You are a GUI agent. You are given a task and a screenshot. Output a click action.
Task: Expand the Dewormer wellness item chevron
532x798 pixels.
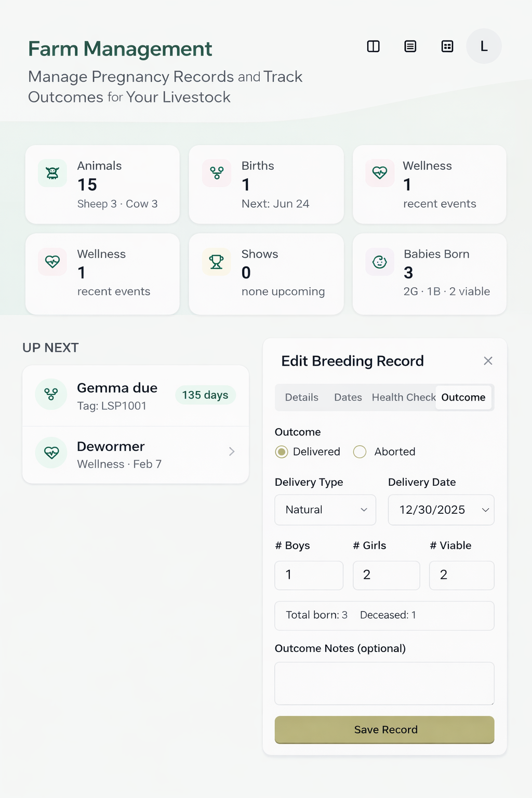pos(232,452)
